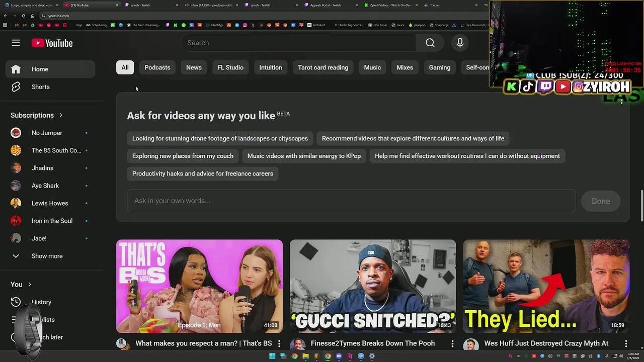This screenshot has width=644, height=362.
Task: Select the FL Studio filter chip
Action: coord(230,67)
